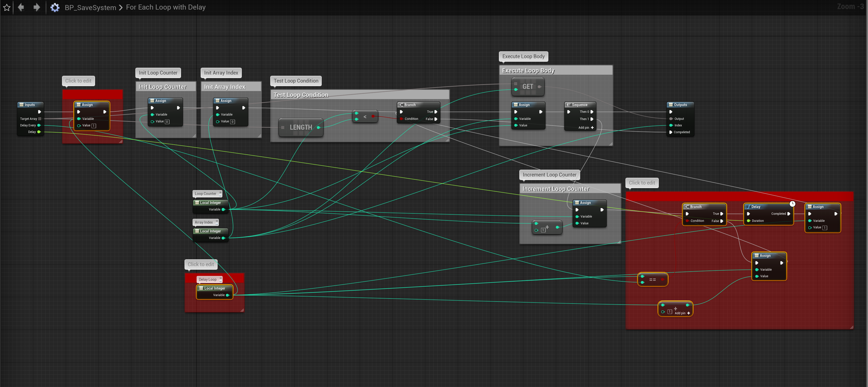The image size is (868, 387).
Task: Click the LENGTH node array icon
Action: [x=283, y=128]
